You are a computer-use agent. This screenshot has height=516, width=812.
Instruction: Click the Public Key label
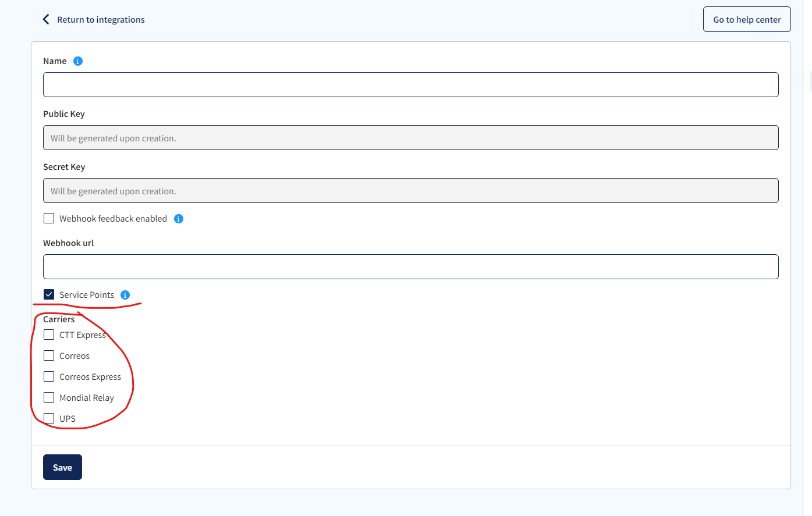coord(64,114)
